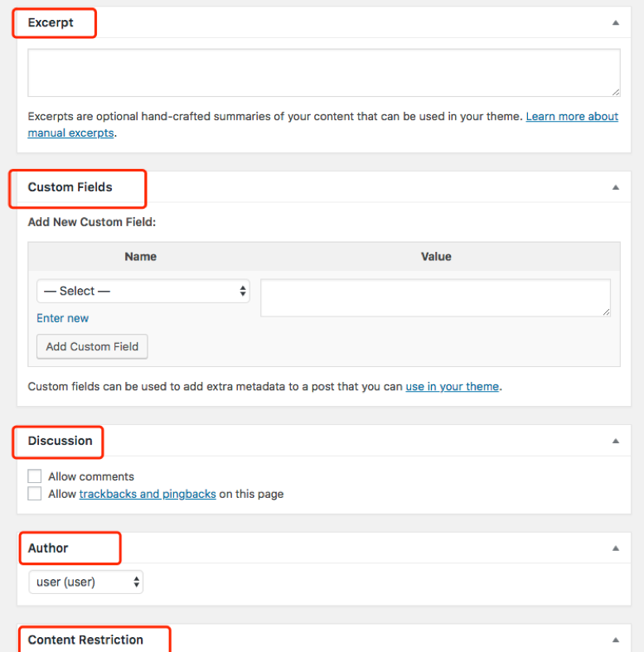644x652 pixels.
Task: Click the Enter new link
Action: 62,318
